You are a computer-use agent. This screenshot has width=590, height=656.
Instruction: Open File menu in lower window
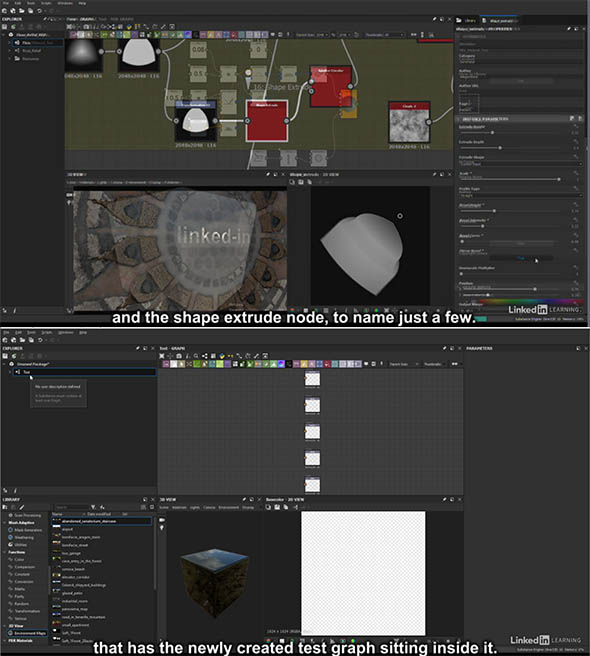[x=7, y=332]
